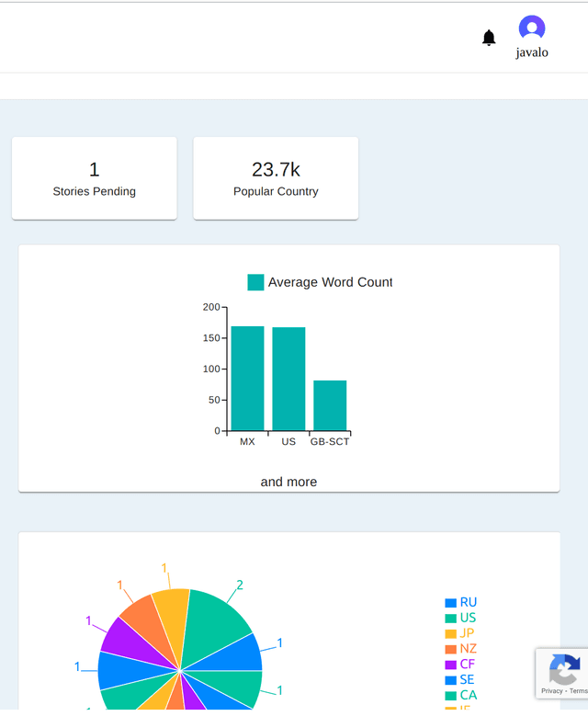Open the notifications bell

(489, 38)
